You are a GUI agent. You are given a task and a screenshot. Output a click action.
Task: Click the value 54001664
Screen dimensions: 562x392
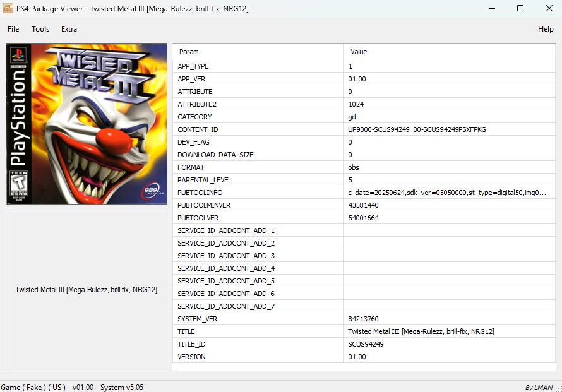coord(364,218)
